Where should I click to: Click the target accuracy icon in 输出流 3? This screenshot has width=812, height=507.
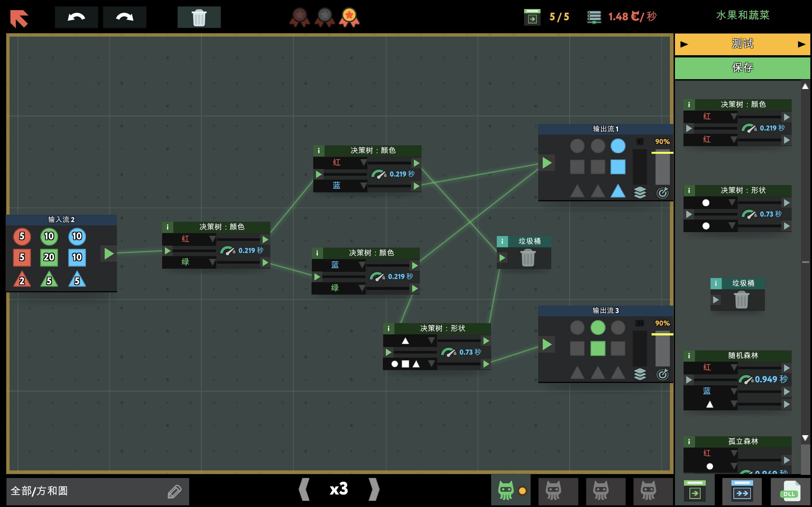[x=662, y=374]
